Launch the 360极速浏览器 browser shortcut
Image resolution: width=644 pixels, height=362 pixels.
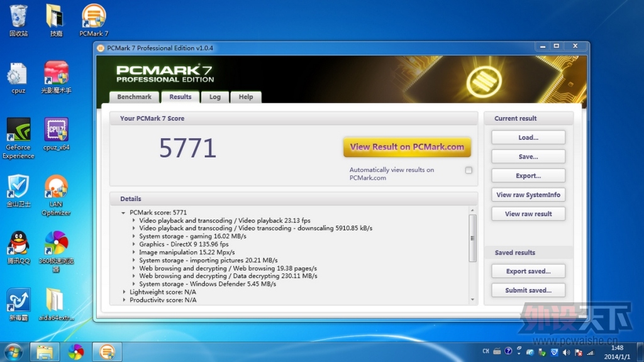[56, 251]
